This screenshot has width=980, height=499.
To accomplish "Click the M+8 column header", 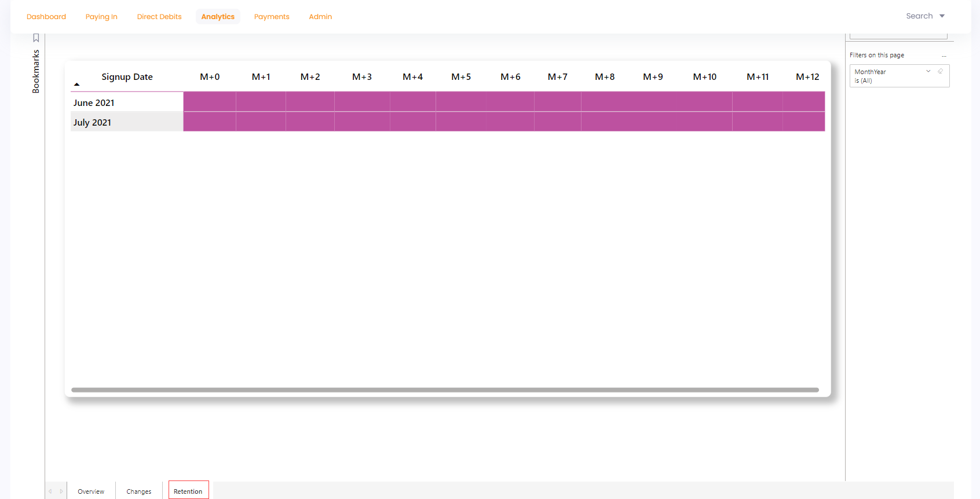I will (x=605, y=77).
